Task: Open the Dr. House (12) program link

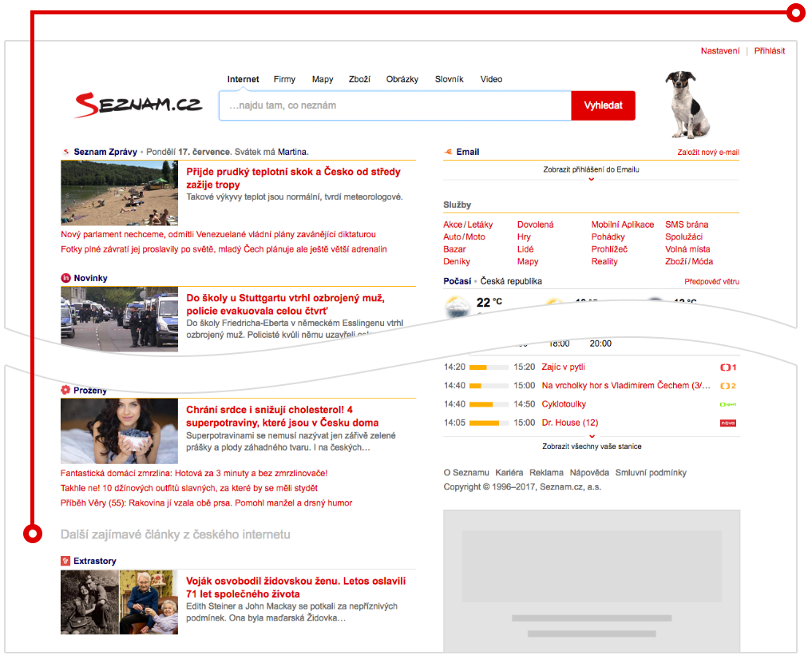Action: pos(569,423)
